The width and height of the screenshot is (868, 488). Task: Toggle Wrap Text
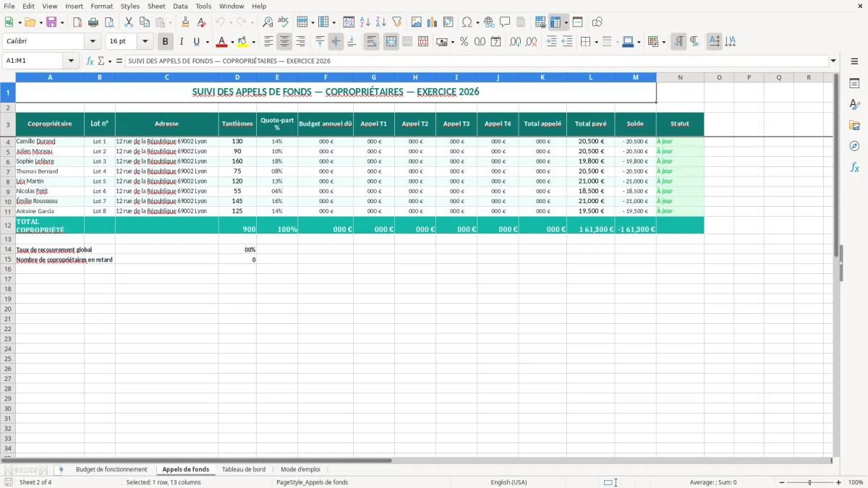(x=372, y=42)
